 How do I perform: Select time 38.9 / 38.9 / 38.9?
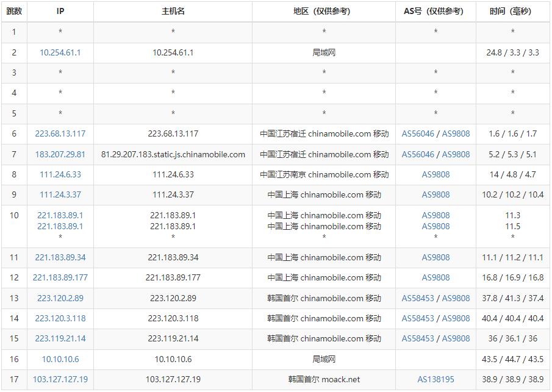pos(512,379)
